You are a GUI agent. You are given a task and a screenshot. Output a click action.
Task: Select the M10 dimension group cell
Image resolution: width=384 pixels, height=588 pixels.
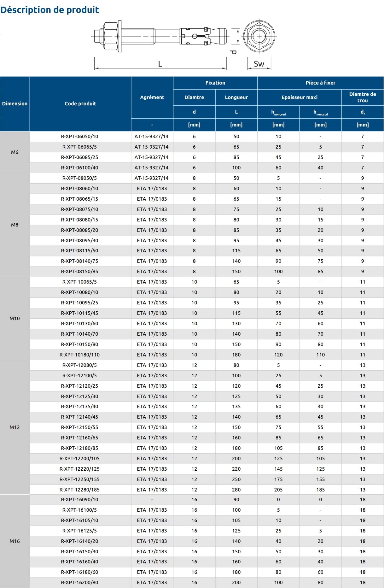[x=15, y=318]
